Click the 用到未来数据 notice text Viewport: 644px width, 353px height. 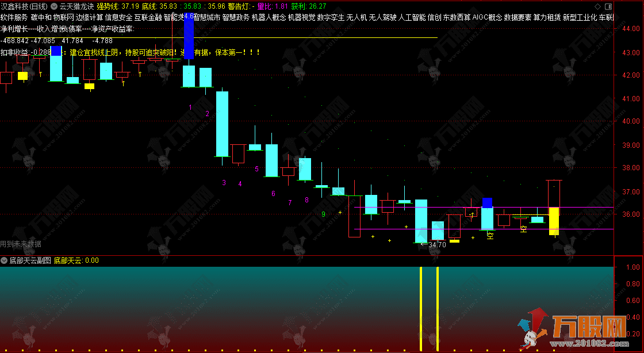(x=21, y=244)
